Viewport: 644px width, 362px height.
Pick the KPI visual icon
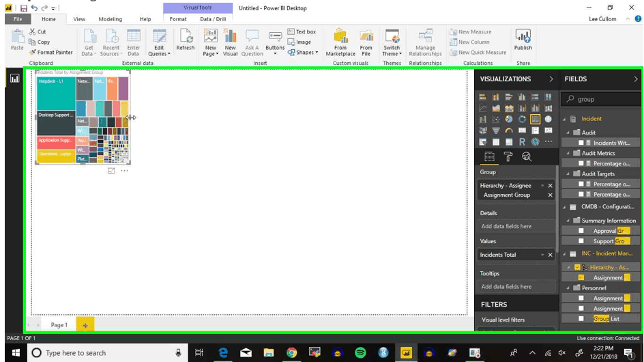point(548,130)
